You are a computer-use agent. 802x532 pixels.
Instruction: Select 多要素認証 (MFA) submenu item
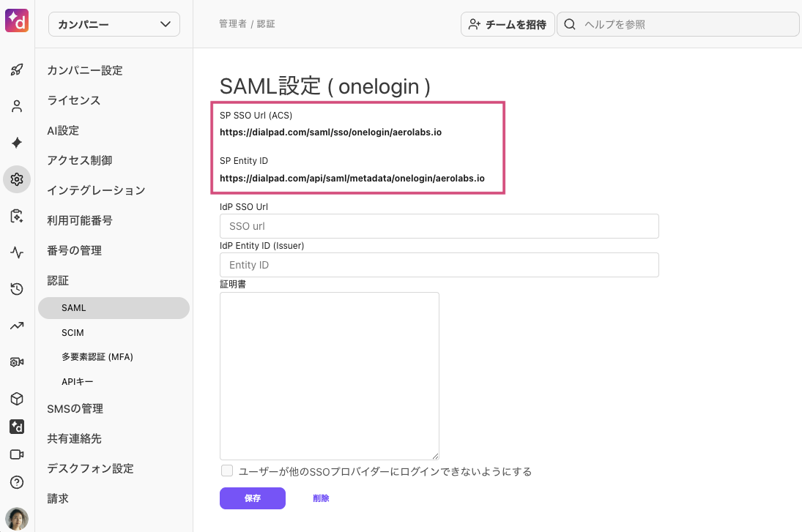coord(97,357)
